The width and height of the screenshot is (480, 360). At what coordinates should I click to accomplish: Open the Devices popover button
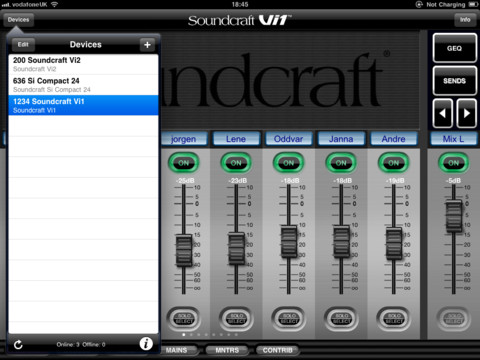coord(18,20)
